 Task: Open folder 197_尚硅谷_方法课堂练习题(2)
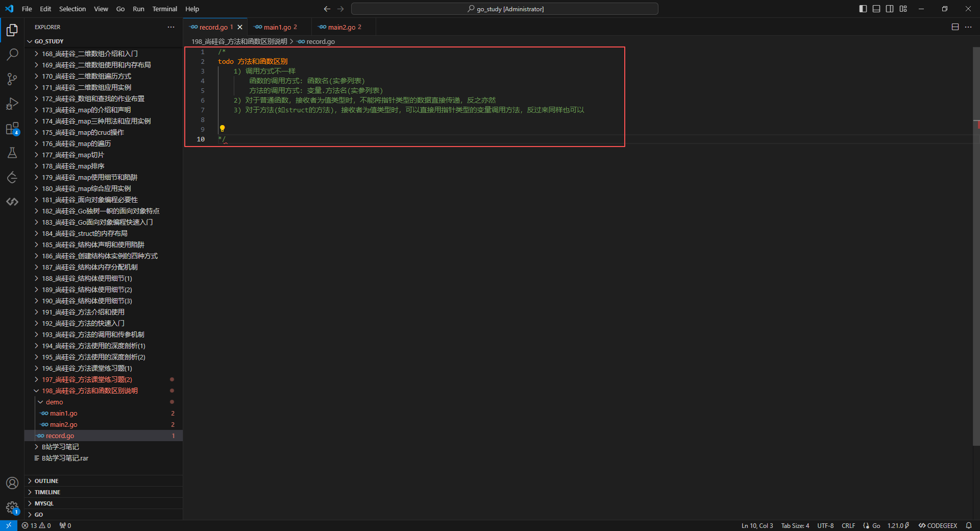(104, 379)
